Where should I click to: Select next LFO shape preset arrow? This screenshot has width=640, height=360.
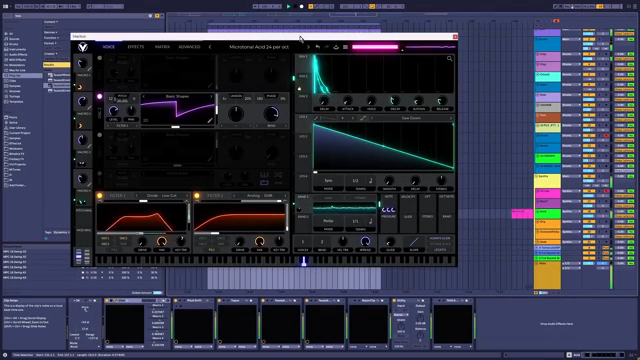click(451, 118)
